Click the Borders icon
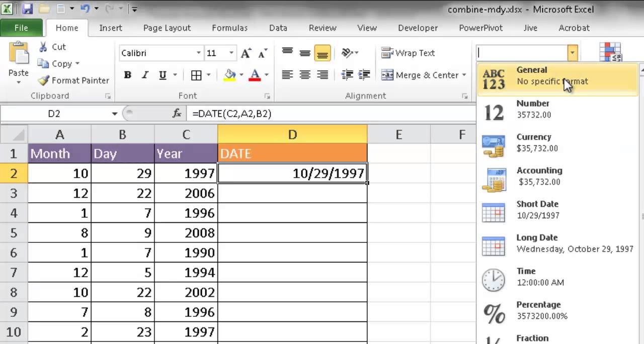The image size is (644, 344). point(196,75)
